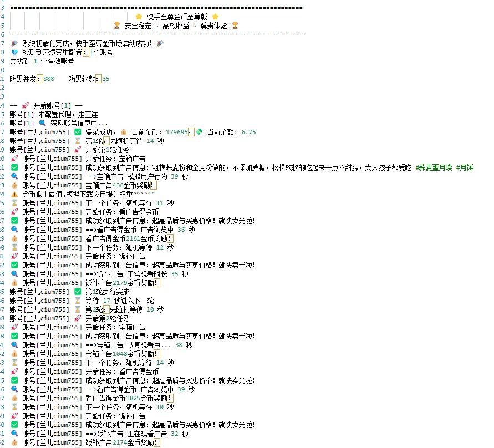The height and width of the screenshot is (448, 494).
Task: Click the 防黑轮数 value 35
Action: point(106,79)
